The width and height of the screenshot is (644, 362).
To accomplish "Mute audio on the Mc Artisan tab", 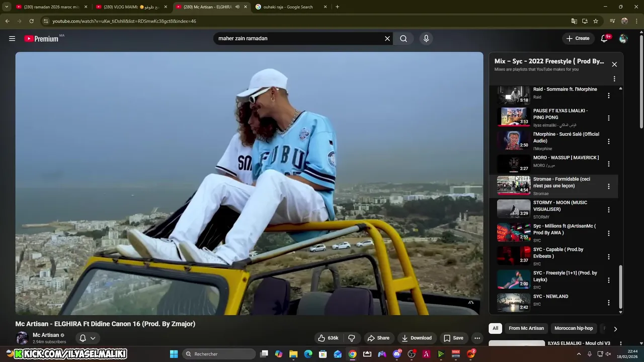I will (237, 7).
